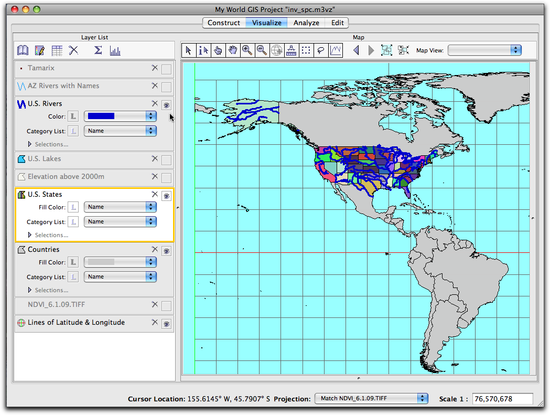
Task: Hide the U.S. States layer
Action: pyautogui.click(x=166, y=196)
